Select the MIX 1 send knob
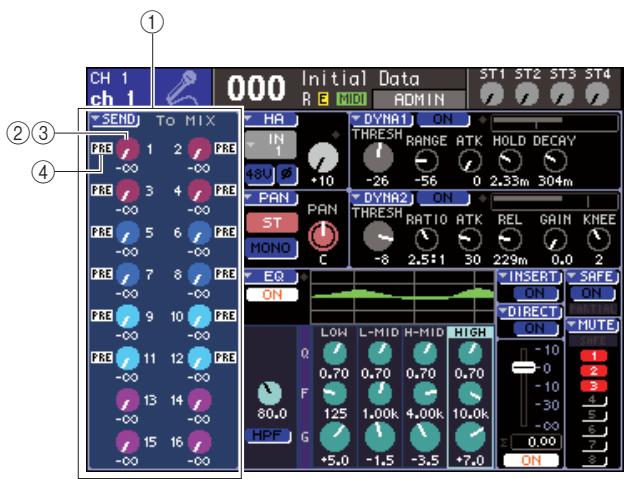 tap(128, 149)
